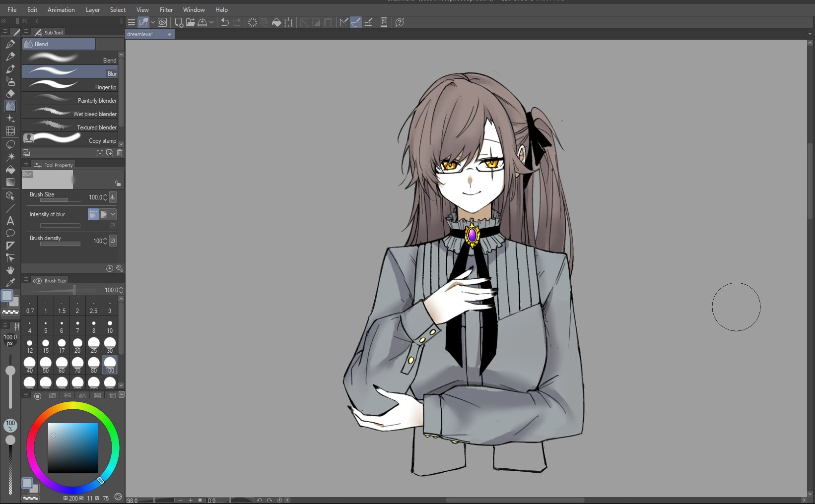815x504 pixels.
Task: Select the Copy stamp sub tool
Action: tap(70, 139)
